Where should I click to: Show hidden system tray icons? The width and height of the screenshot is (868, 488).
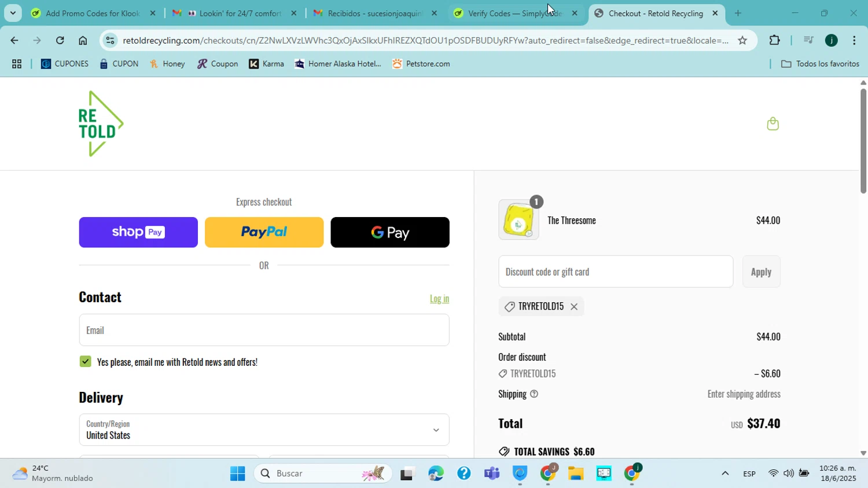(724, 474)
